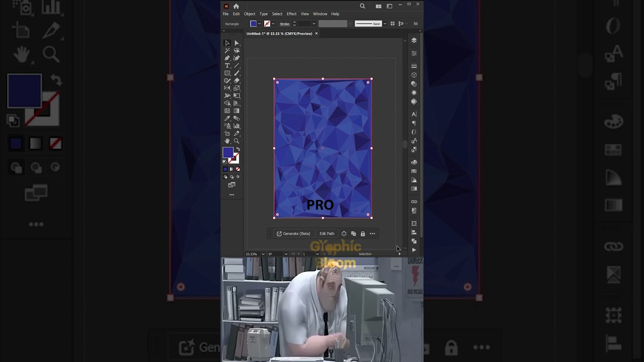Select the Scale tool
This screenshot has width=644, height=362.
pos(236,88)
